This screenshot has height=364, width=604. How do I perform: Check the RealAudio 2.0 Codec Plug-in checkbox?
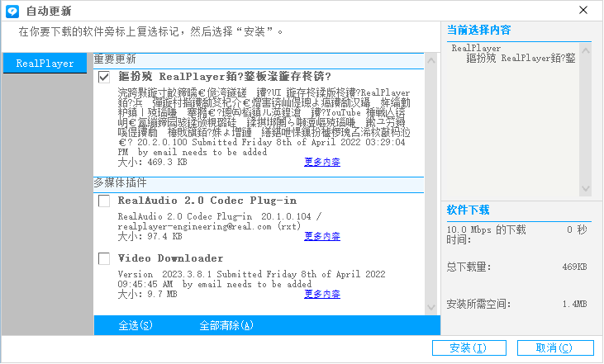104,201
